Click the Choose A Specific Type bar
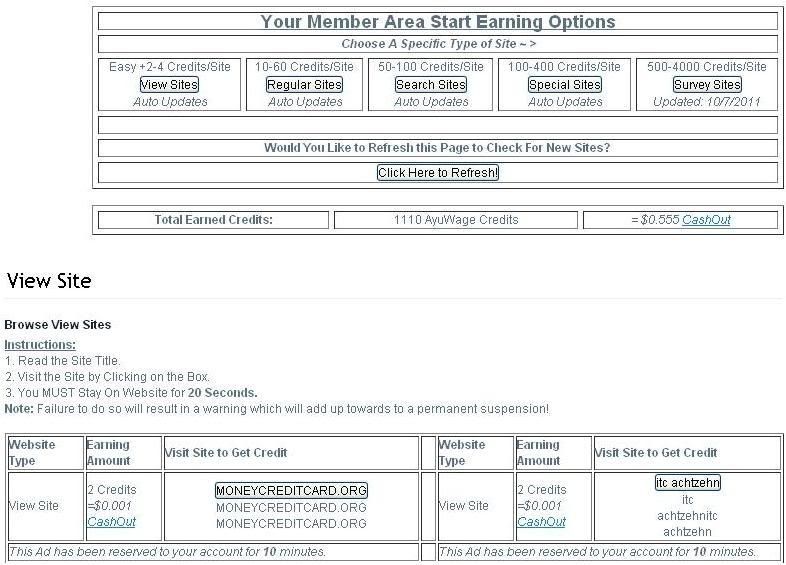Screen dimensions: 786x565 click(x=438, y=44)
